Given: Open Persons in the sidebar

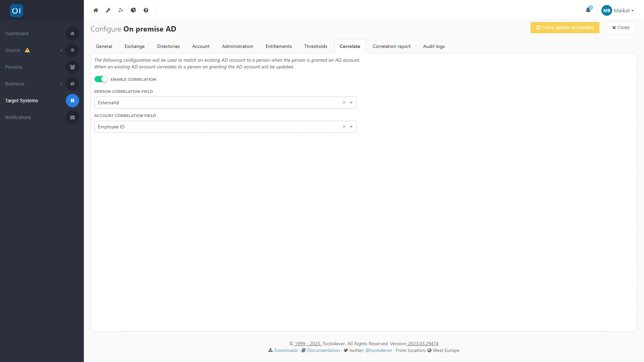Looking at the screenshot, I should (x=14, y=67).
